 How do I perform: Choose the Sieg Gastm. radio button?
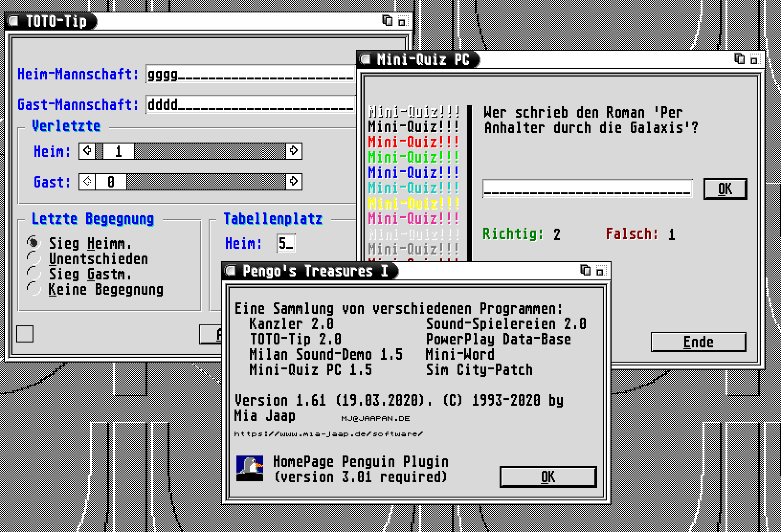tap(33, 274)
